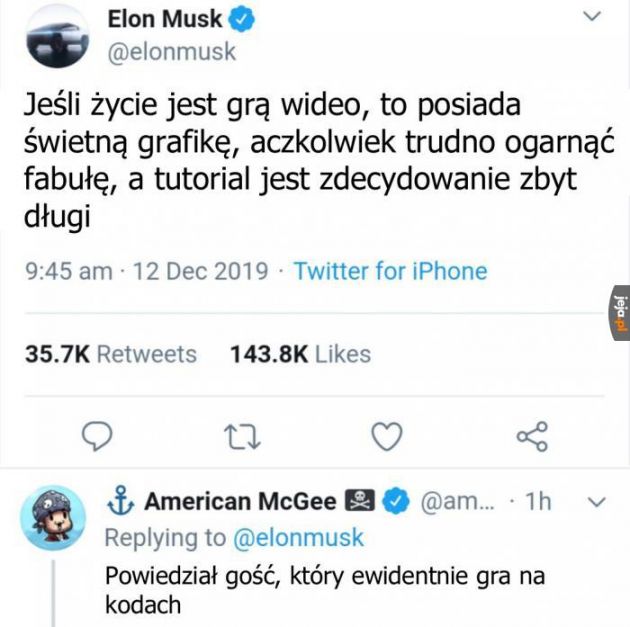The width and height of the screenshot is (630, 627).
Task: Click the verified badge next to American McGee
Action: point(397,501)
